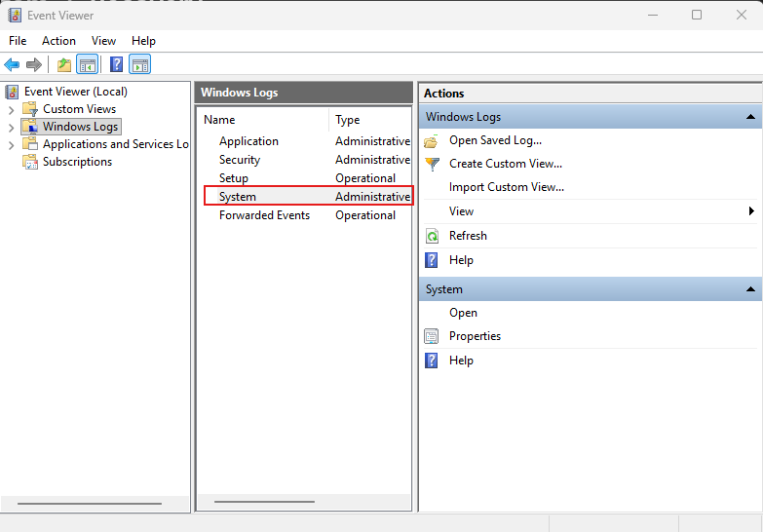Select the Security log row
763x532 pixels.
[x=307, y=160]
